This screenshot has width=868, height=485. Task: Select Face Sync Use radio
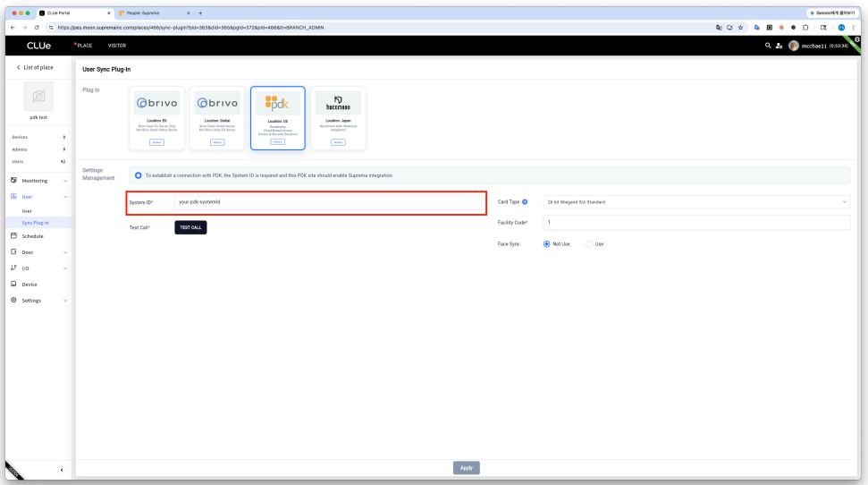(x=589, y=244)
